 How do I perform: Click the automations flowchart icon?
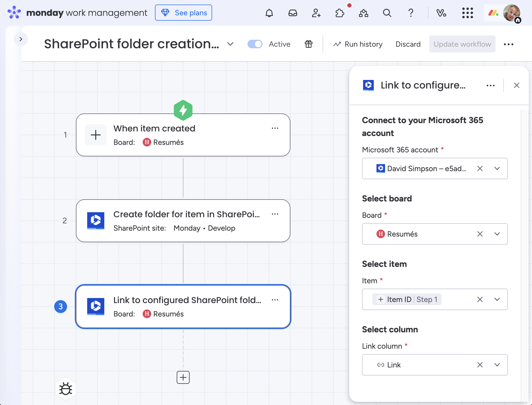coord(363,13)
